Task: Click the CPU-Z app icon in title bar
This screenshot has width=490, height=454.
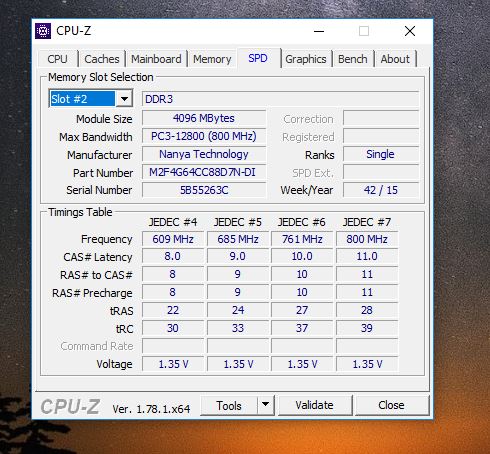Action: pyautogui.click(x=43, y=31)
